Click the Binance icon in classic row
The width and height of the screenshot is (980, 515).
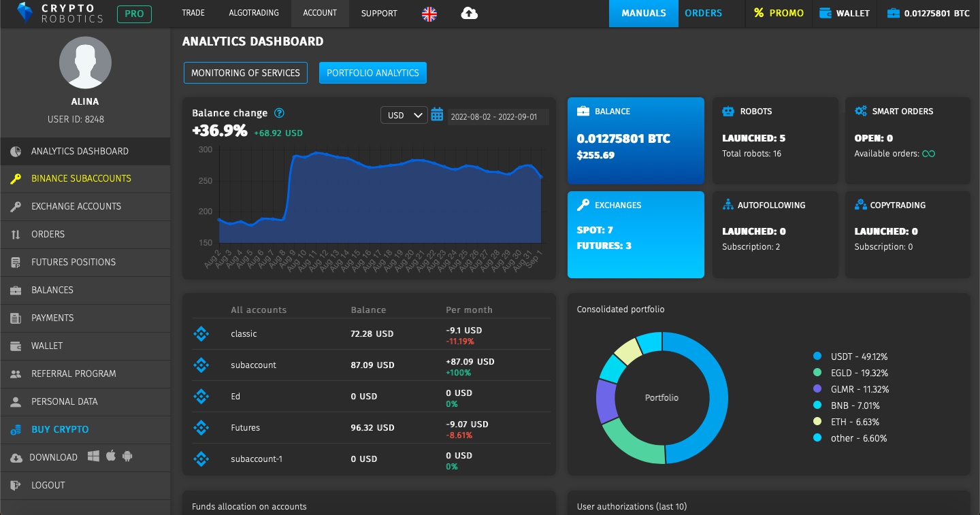coord(201,334)
